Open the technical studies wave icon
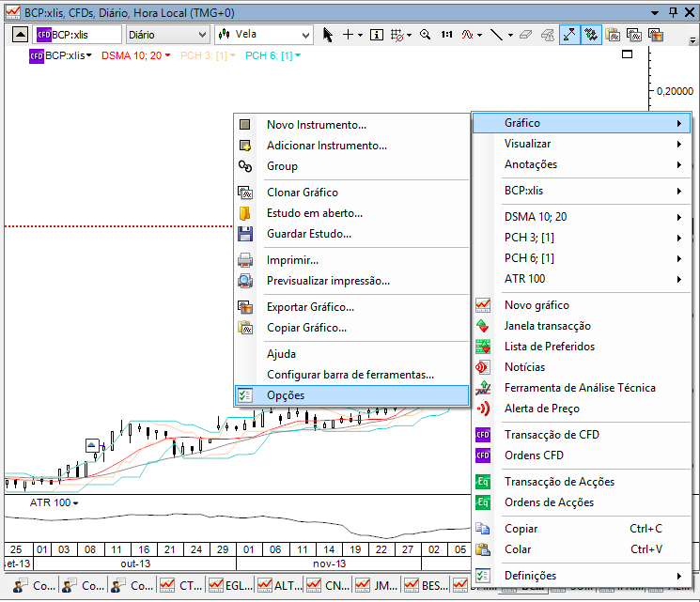 (x=467, y=35)
